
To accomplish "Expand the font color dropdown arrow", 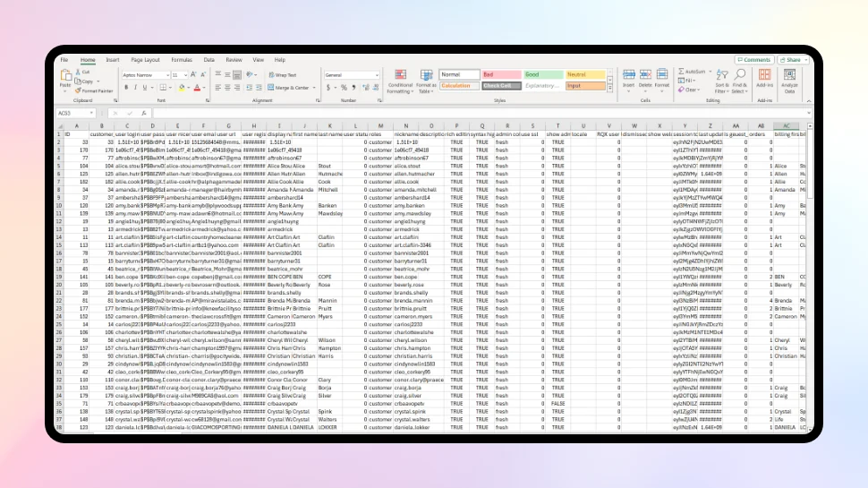I will (x=204, y=88).
